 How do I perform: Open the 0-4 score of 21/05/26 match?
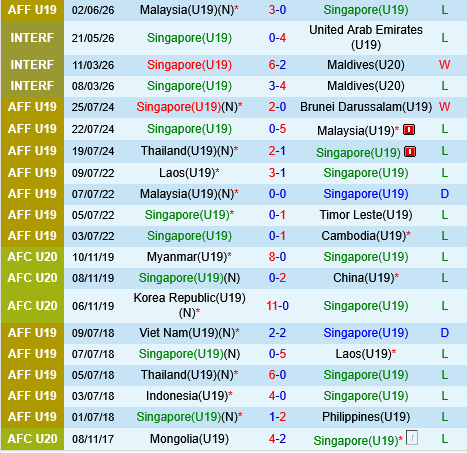(x=277, y=38)
